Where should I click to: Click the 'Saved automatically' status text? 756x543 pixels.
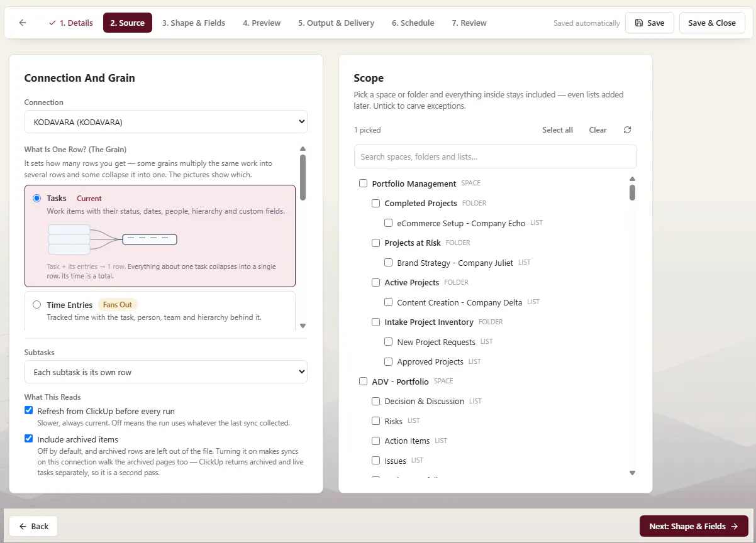587,23
